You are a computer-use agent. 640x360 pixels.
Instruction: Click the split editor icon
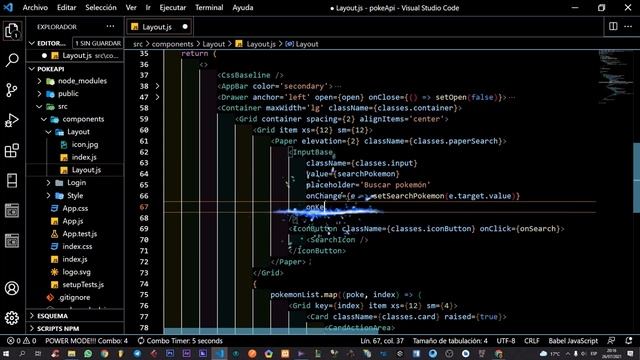pyautogui.click(x=613, y=27)
